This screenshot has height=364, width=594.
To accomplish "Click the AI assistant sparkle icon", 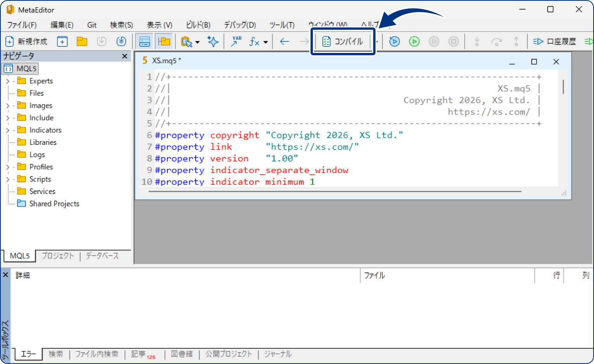I will point(213,41).
